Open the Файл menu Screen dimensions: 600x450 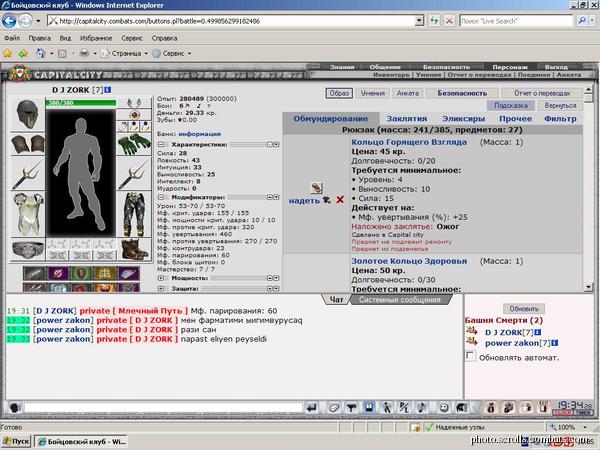coord(12,38)
